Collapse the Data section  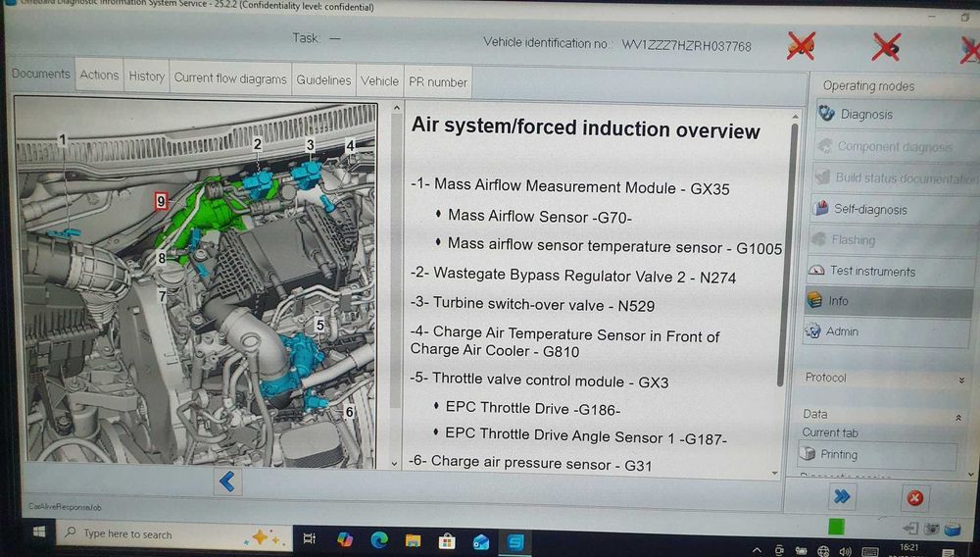(958, 417)
